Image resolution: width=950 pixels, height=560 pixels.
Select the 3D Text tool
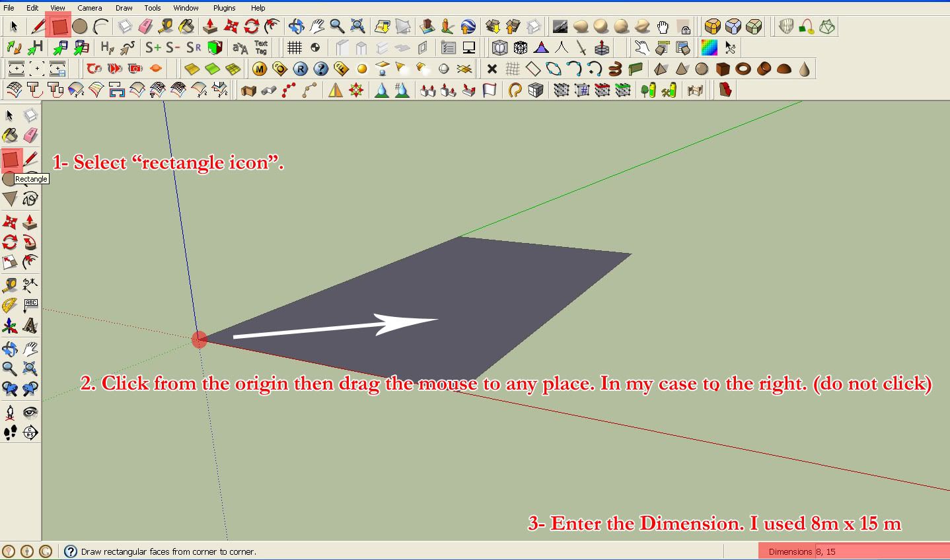point(30,326)
